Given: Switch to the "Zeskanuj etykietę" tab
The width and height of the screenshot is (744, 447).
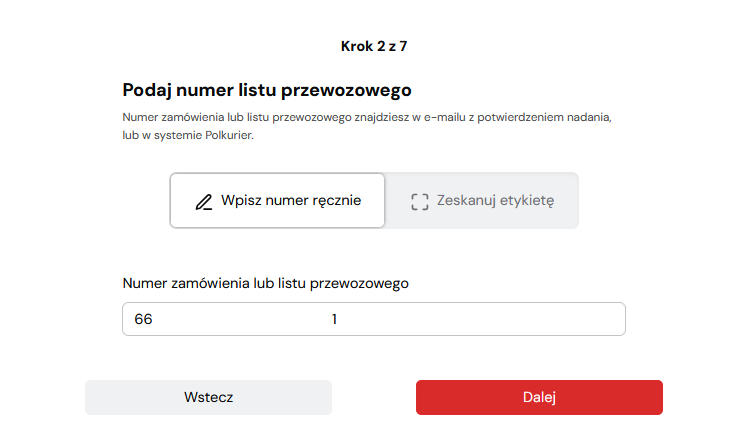Looking at the screenshot, I should (482, 201).
